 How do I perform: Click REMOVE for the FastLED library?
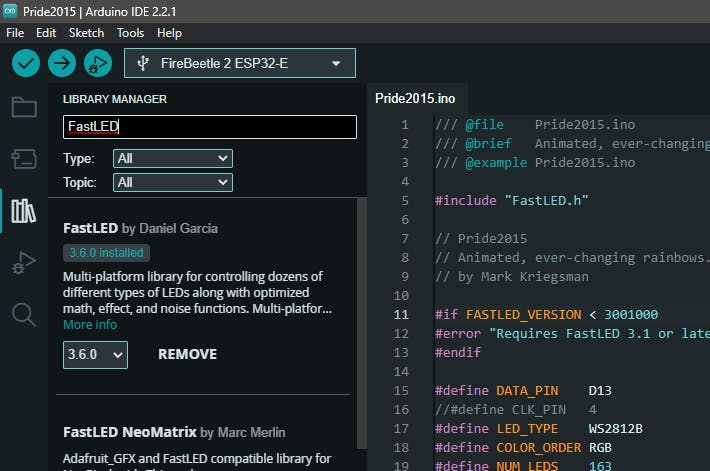tap(187, 354)
